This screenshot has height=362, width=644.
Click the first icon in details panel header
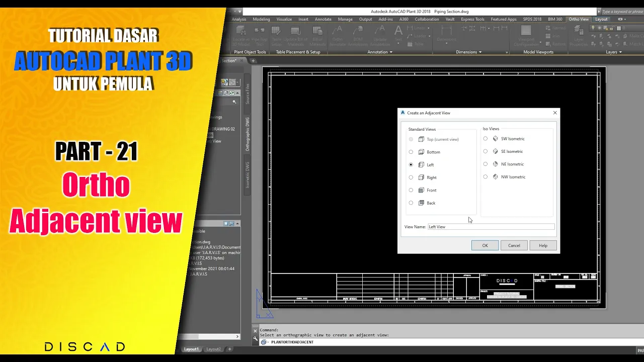(x=226, y=223)
